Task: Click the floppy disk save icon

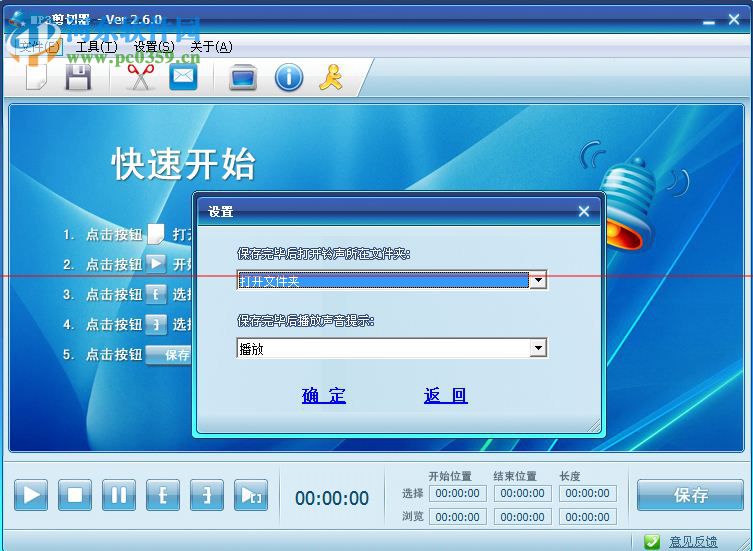Action: [x=78, y=77]
